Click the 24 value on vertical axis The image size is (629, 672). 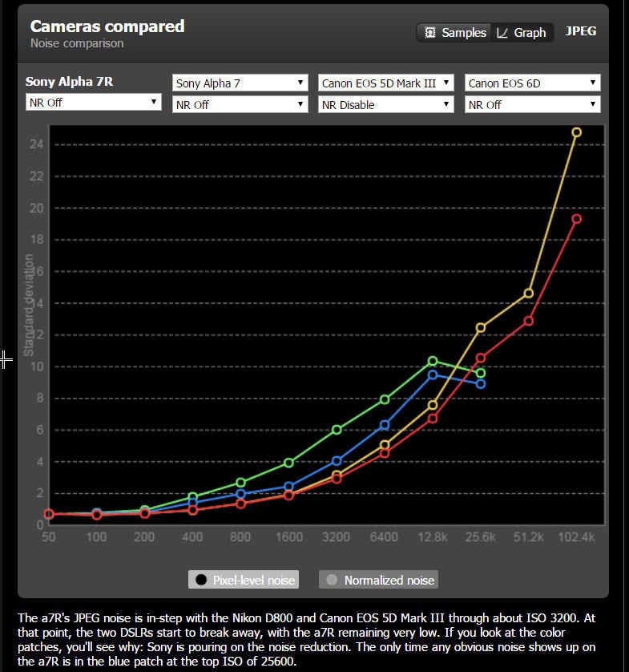coord(36,144)
